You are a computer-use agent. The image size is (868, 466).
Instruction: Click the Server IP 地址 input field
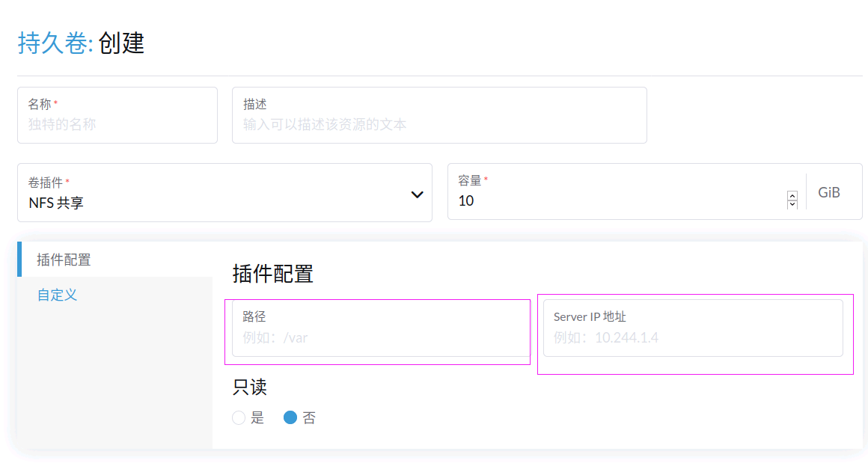(693, 337)
